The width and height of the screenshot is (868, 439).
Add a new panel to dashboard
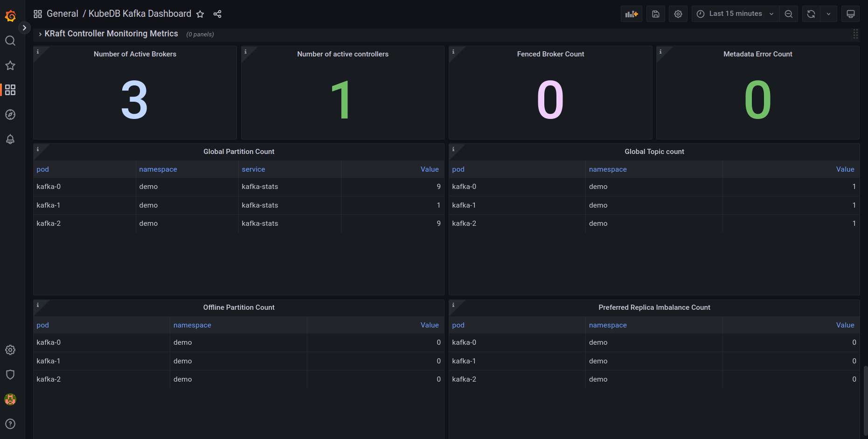point(632,14)
